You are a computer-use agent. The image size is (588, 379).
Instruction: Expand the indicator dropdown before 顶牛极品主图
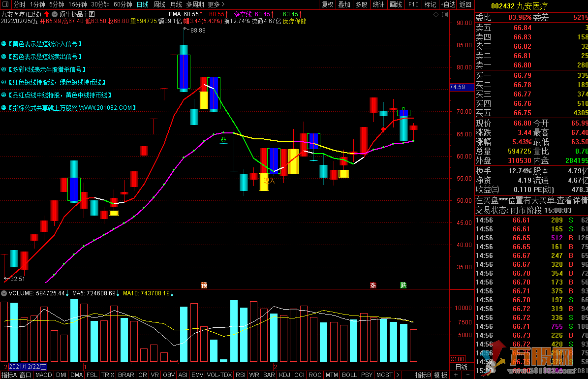[55, 14]
